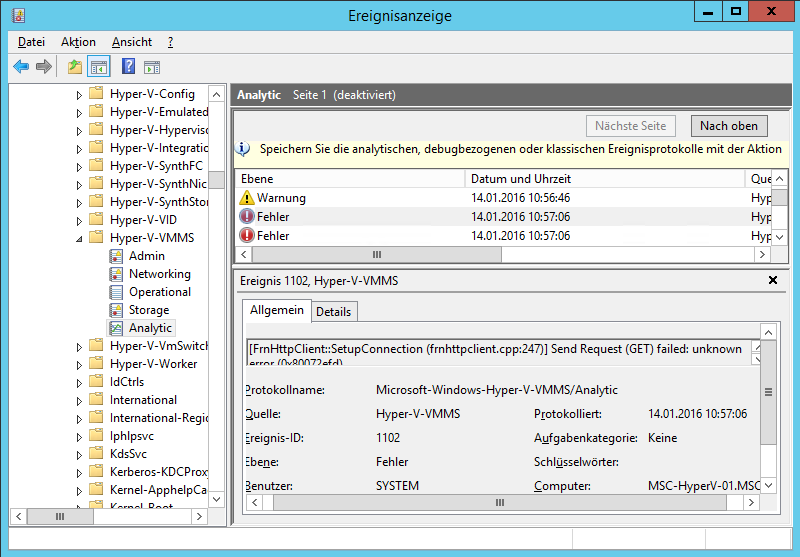Select the International-Regional tree item
800x557 pixels.
pyautogui.click(x=158, y=418)
